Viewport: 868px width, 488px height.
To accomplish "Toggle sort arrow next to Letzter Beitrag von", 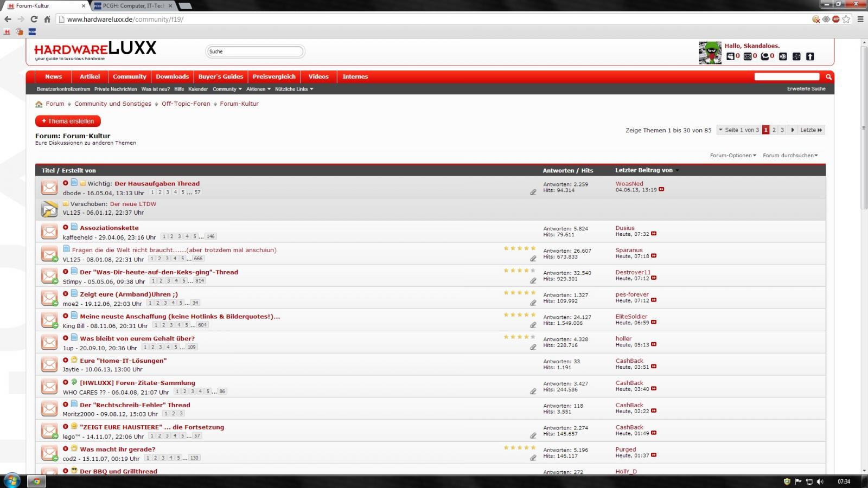I will [677, 171].
